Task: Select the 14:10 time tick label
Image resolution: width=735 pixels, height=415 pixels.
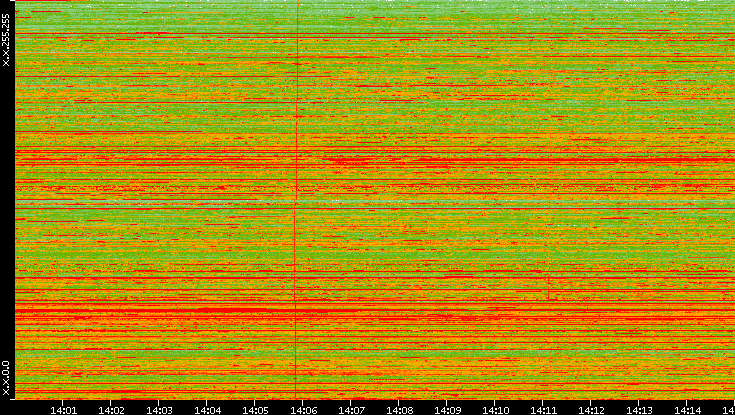Action: [x=495, y=410]
